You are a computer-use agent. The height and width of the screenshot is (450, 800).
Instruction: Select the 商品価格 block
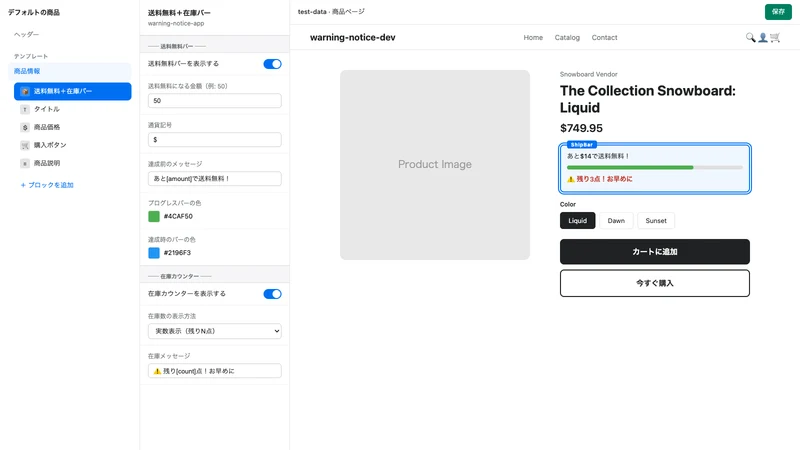72,127
